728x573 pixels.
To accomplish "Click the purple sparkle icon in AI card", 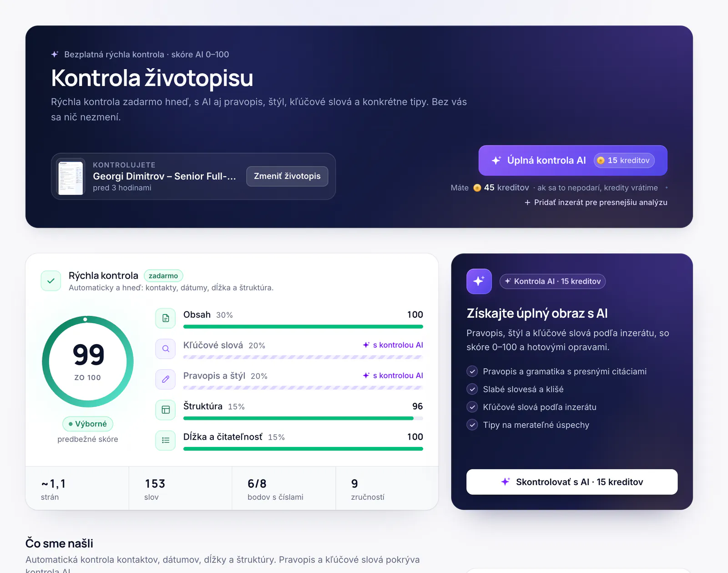I will [479, 281].
